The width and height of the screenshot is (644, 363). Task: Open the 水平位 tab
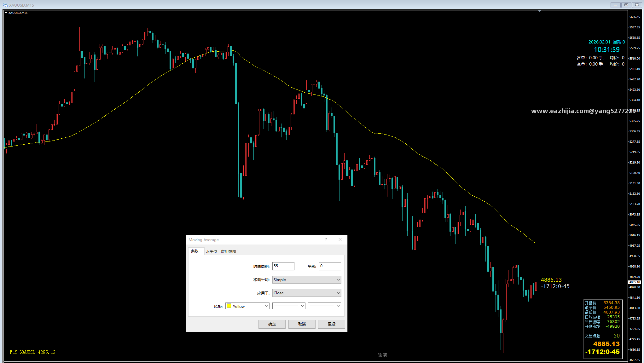point(212,251)
